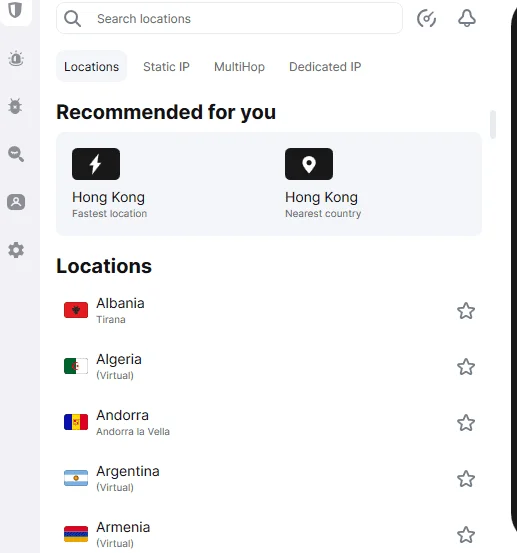
Task: Toggle favorite star for Argentina
Action: tap(466, 479)
